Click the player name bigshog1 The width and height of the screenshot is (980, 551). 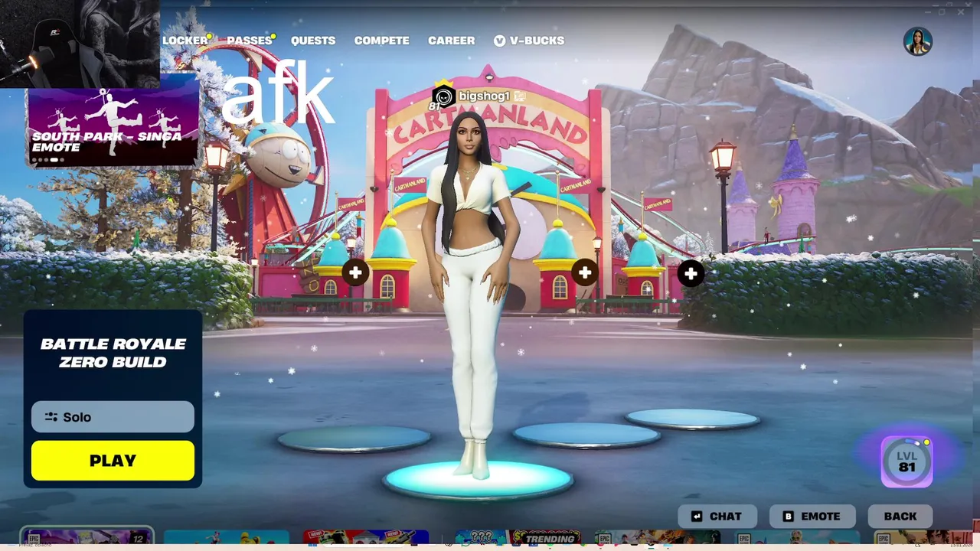click(x=484, y=96)
